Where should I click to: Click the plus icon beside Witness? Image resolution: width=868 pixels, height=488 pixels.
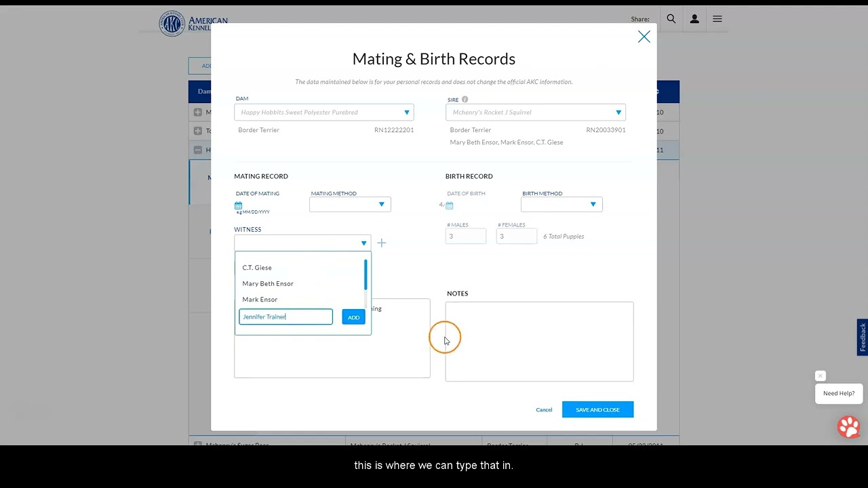click(x=381, y=243)
